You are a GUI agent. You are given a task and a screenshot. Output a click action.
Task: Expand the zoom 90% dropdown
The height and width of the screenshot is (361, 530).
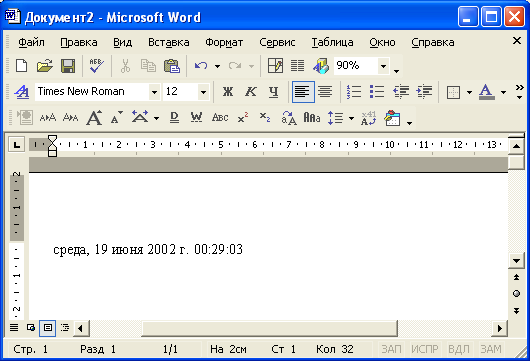pos(383,66)
